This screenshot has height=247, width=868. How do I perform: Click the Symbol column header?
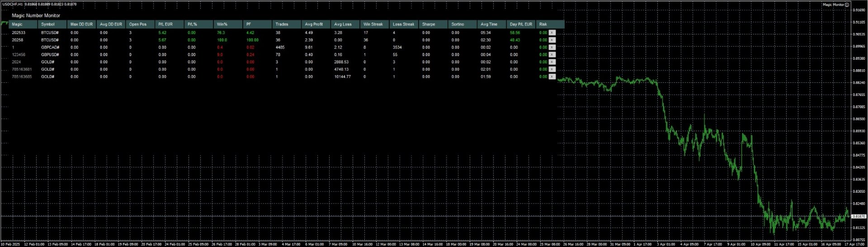52,24
